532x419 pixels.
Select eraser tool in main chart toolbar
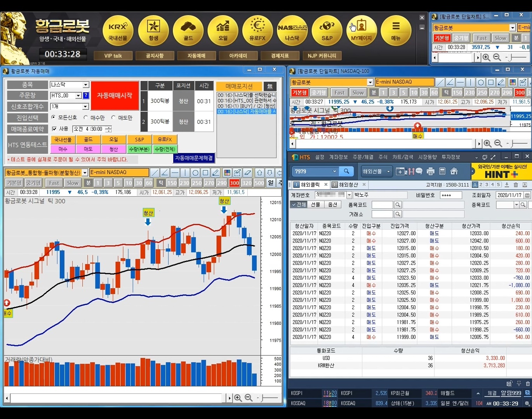click(248, 173)
